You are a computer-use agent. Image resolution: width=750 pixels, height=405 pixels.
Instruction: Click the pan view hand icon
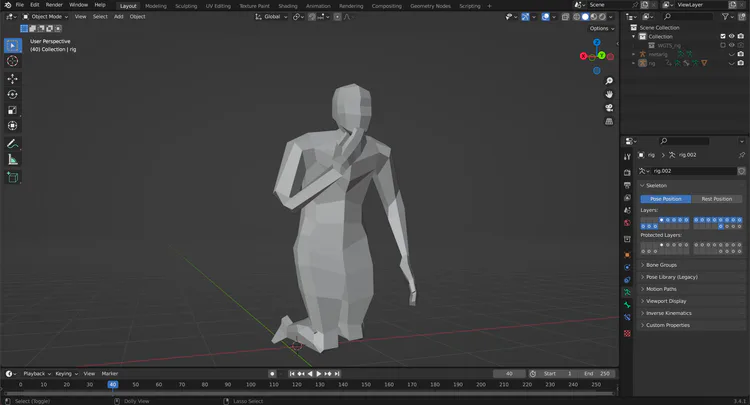click(x=609, y=94)
